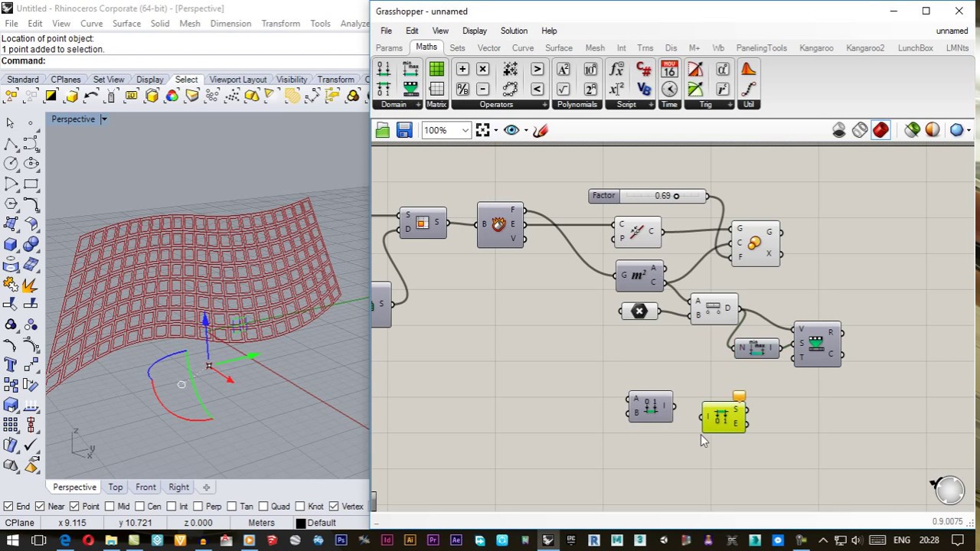Open the named views eye dropdown arrow
Viewport: 980px width, 551px height.
tap(524, 131)
